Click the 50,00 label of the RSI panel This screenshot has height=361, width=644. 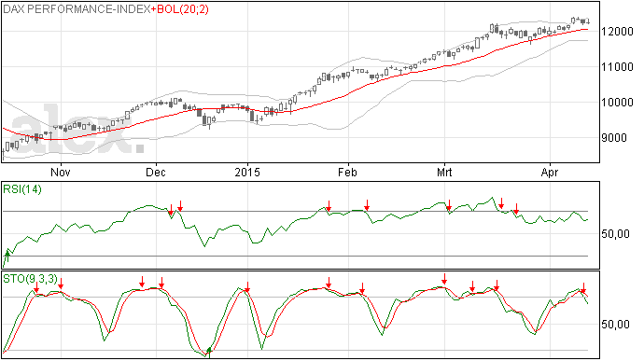click(615, 234)
